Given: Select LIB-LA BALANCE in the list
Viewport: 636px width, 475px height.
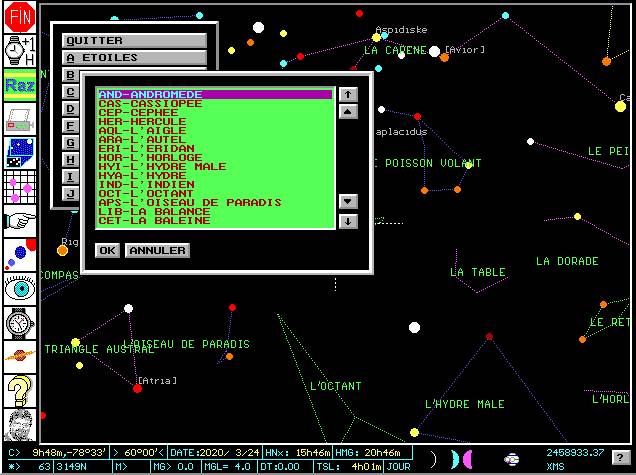Looking at the screenshot, I should point(215,211).
